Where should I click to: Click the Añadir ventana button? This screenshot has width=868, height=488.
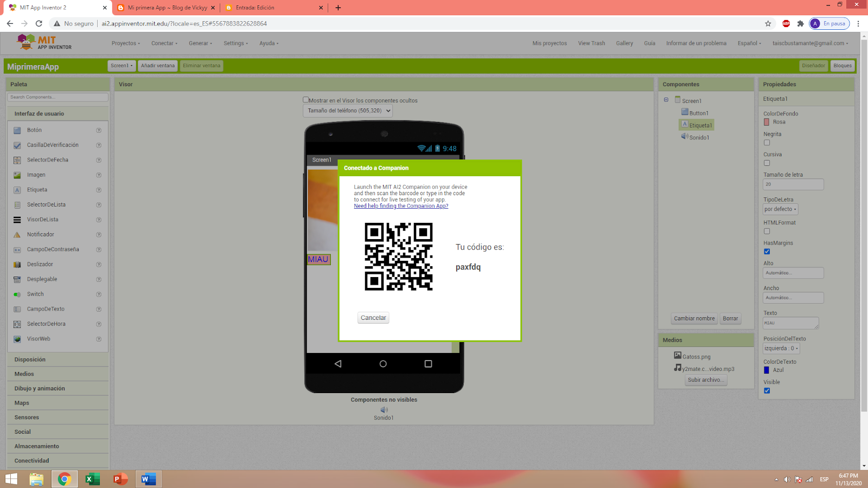(158, 66)
